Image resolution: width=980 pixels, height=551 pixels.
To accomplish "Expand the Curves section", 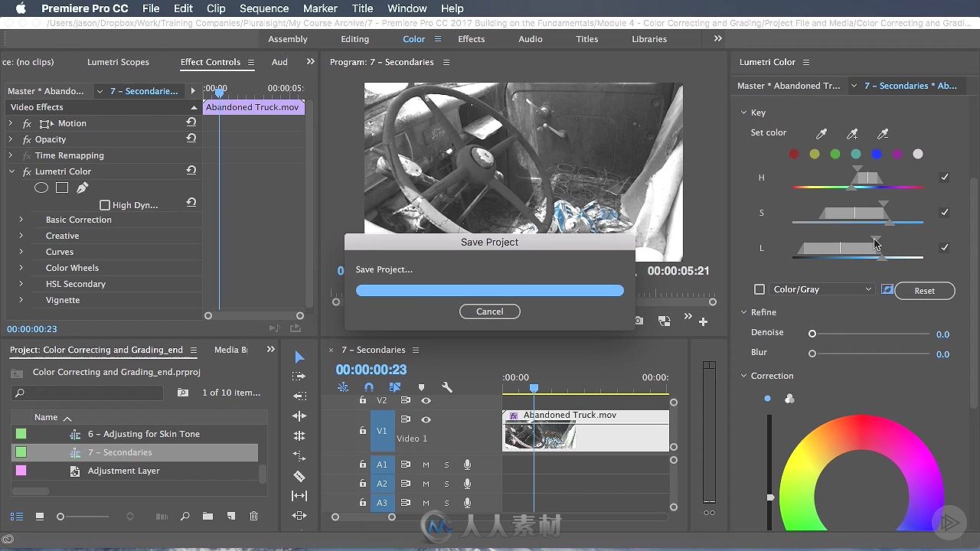I will coord(21,252).
